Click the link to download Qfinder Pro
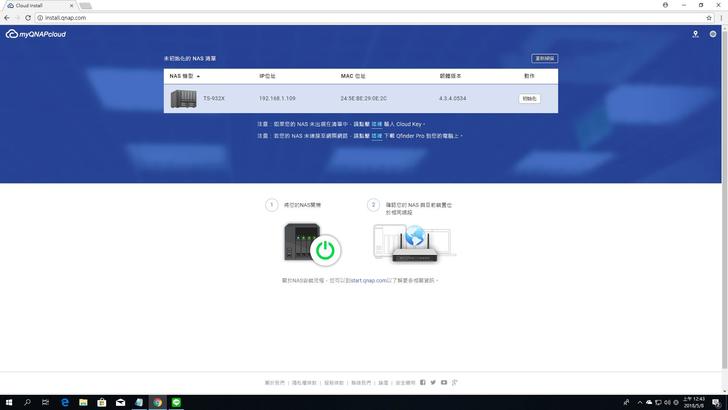The height and width of the screenshot is (410, 728). (x=377, y=136)
